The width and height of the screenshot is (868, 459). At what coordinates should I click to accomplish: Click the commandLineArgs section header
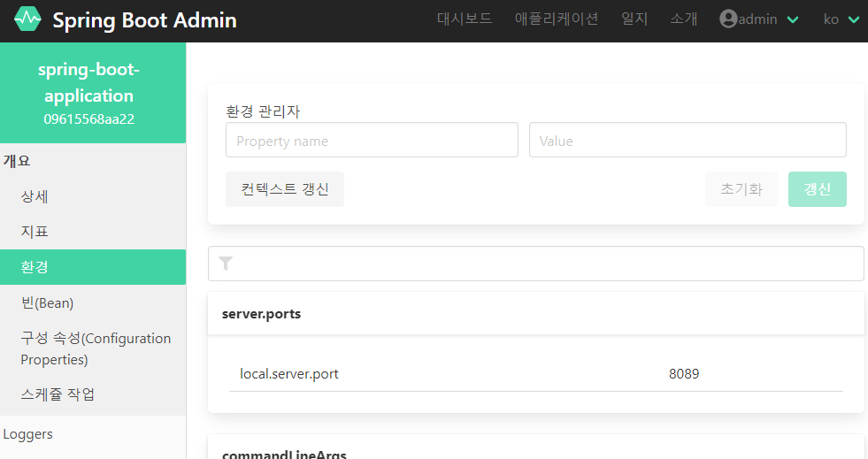pos(536,448)
